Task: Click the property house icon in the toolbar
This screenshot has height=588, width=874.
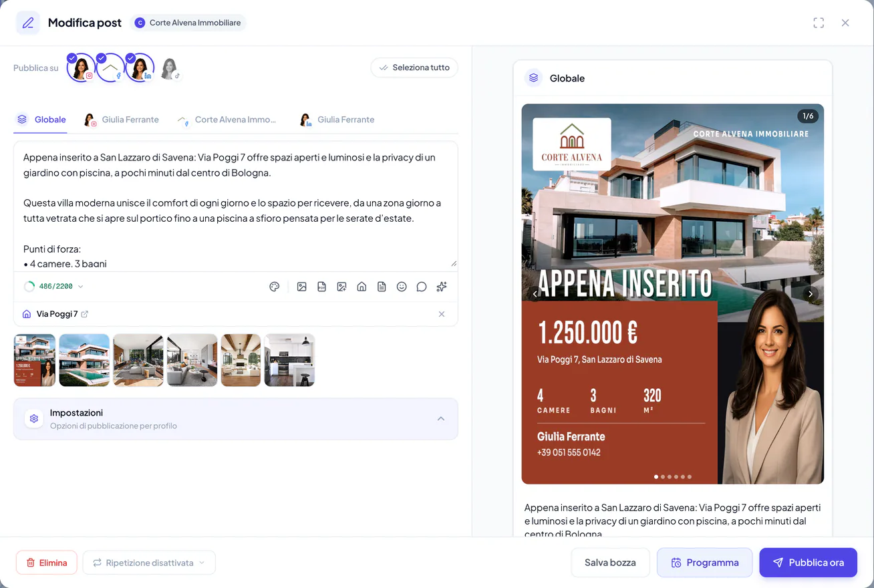Action: [x=361, y=287]
